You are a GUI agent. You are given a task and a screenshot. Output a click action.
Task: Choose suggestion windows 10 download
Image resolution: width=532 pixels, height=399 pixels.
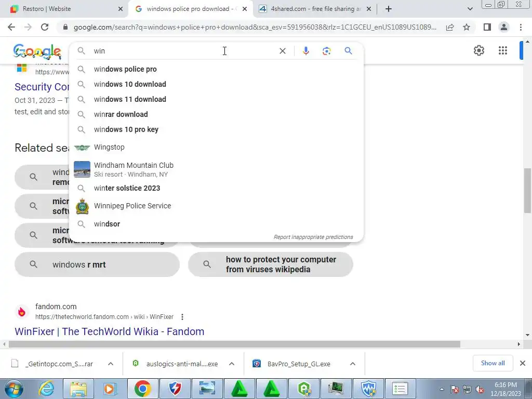click(x=216, y=84)
